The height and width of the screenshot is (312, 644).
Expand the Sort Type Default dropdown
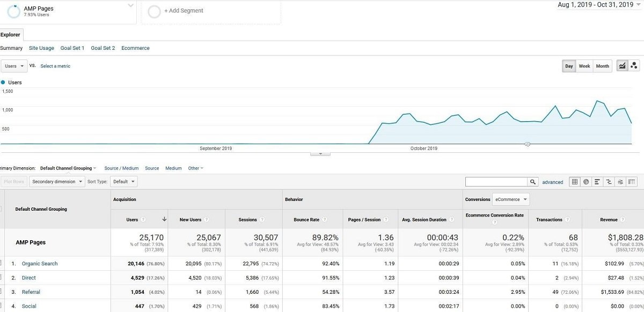click(x=124, y=182)
